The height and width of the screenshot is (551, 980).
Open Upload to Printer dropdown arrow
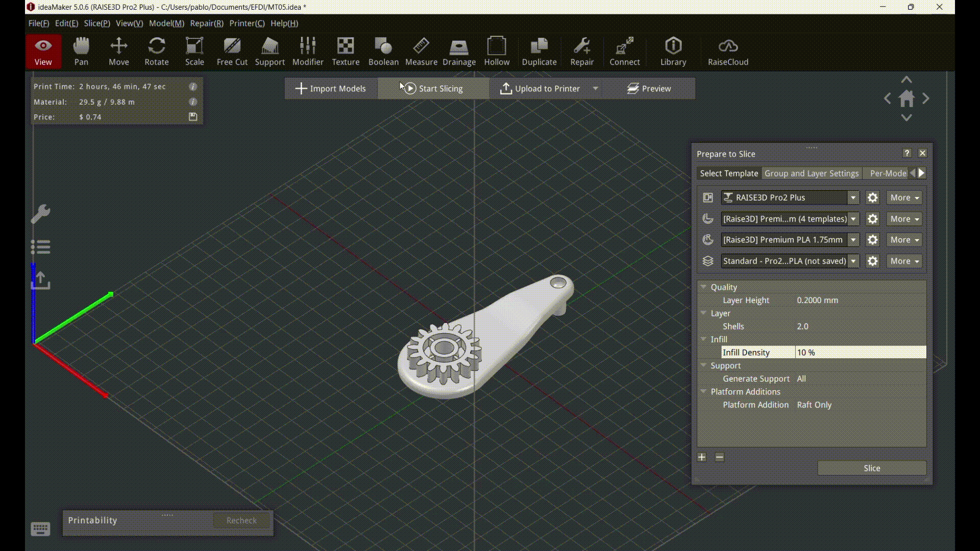(595, 89)
